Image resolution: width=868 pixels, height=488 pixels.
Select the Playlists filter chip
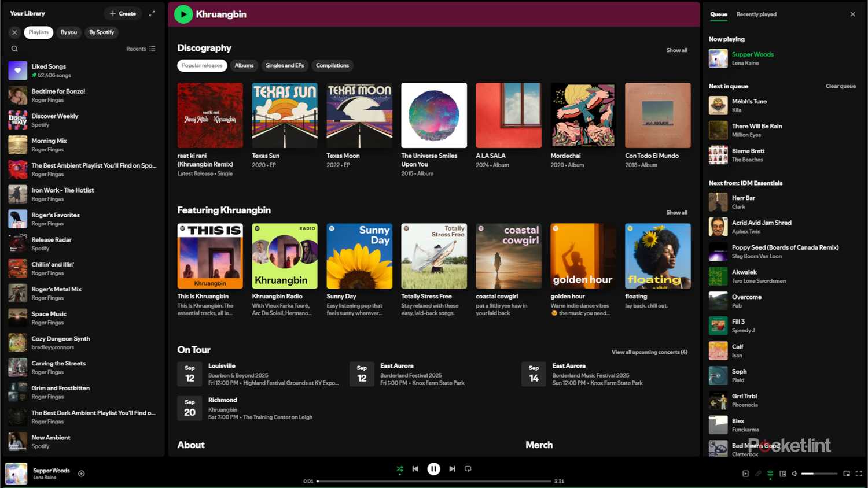point(39,32)
